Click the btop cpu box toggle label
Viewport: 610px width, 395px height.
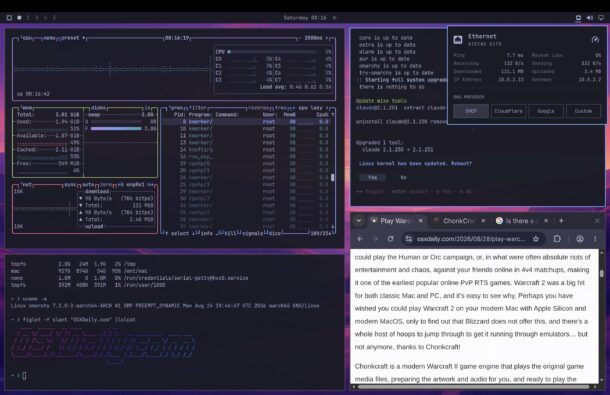(x=27, y=38)
